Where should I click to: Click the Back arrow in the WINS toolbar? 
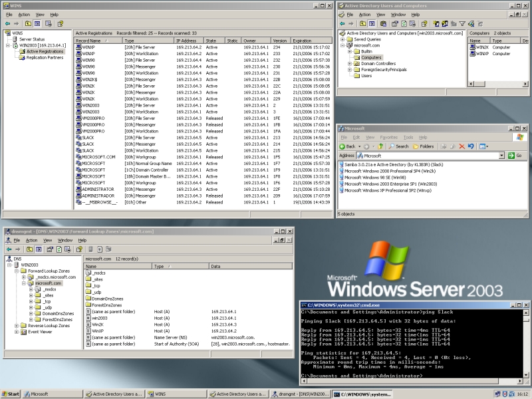(x=8, y=24)
